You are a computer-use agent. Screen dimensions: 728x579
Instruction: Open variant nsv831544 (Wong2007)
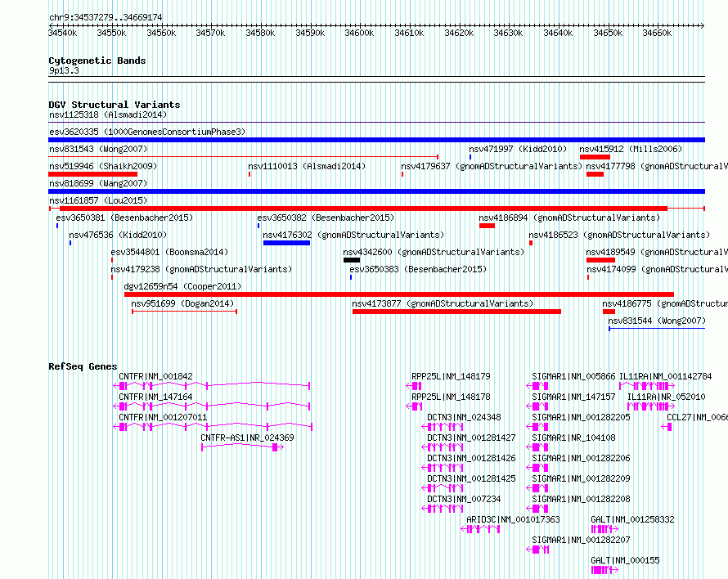[x=657, y=321]
